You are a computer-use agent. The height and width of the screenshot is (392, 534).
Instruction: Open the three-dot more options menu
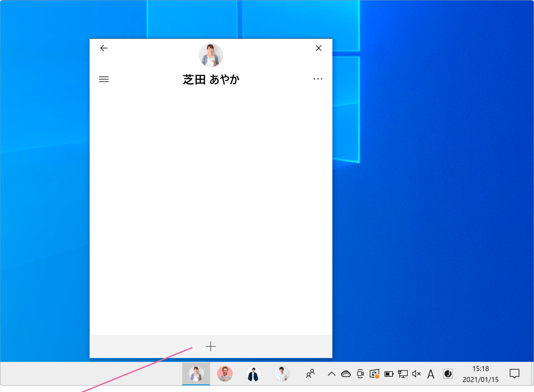pos(318,79)
